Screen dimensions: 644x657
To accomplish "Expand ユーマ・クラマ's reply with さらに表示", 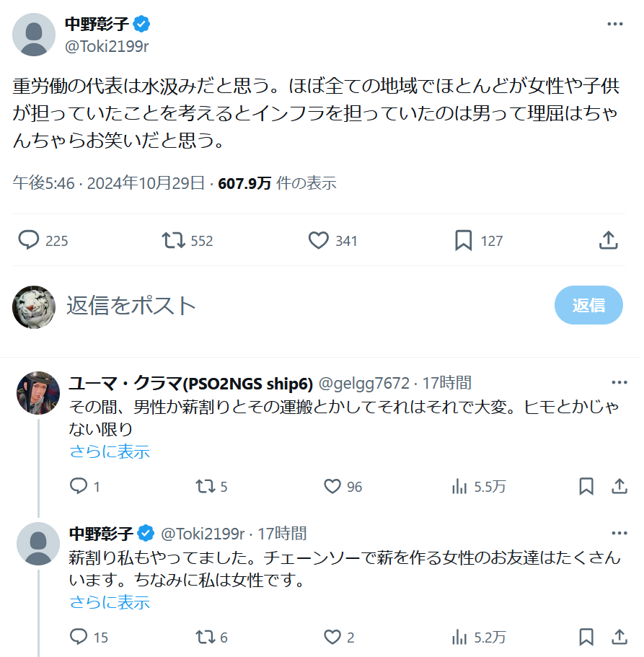I will 110,451.
